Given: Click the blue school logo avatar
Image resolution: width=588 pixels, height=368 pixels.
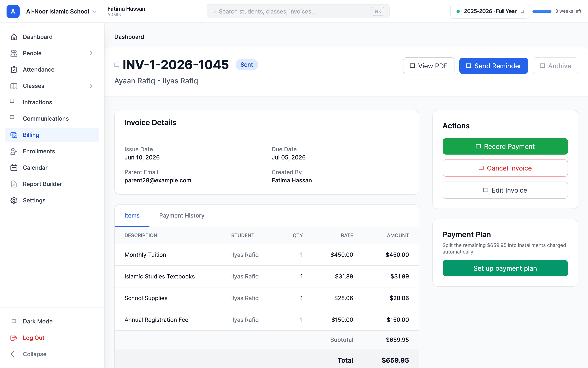Looking at the screenshot, I should [13, 11].
